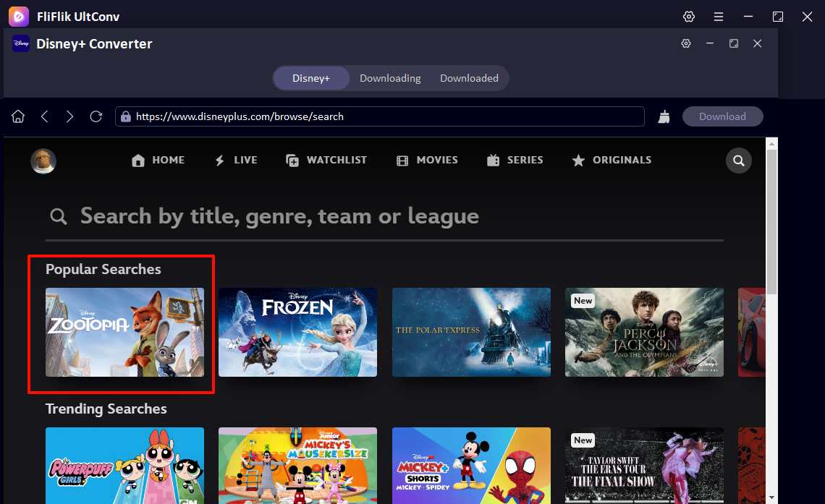Navigate back using the left arrow
This screenshot has height=504, width=825.
[x=44, y=116]
